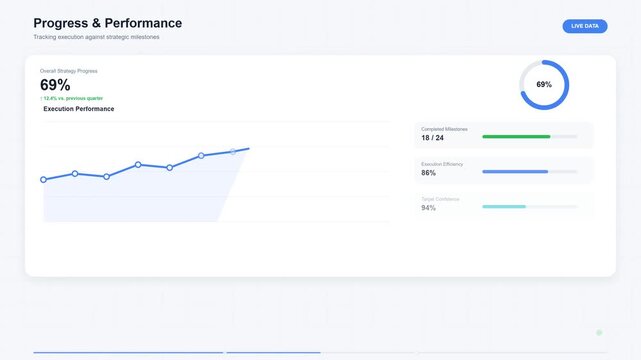
Task: Click the "Execution Efficiency" label
Action: [x=442, y=164]
